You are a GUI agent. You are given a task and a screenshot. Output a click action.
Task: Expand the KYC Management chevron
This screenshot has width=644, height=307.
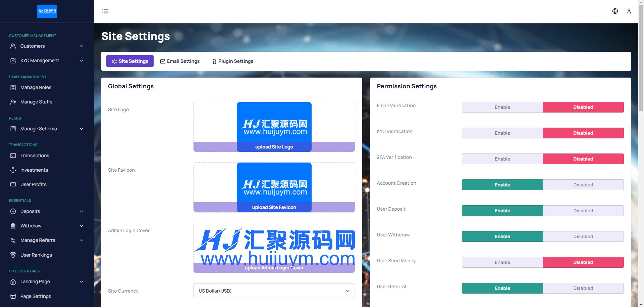point(82,60)
